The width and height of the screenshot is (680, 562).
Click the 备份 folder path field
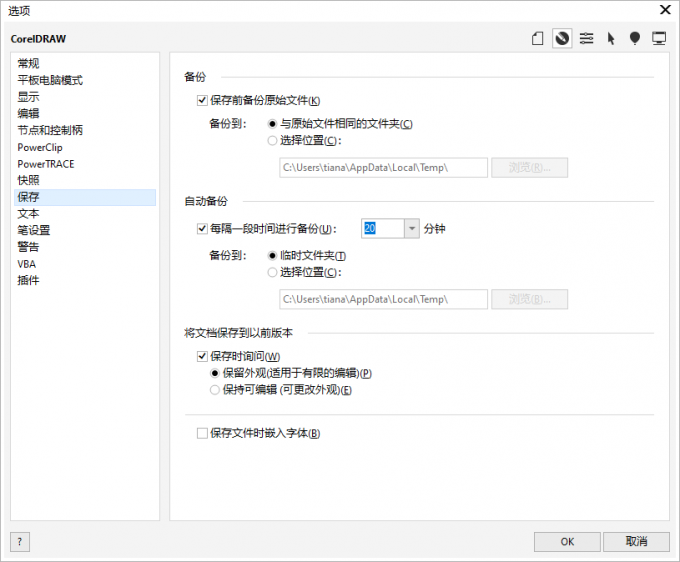[383, 167]
